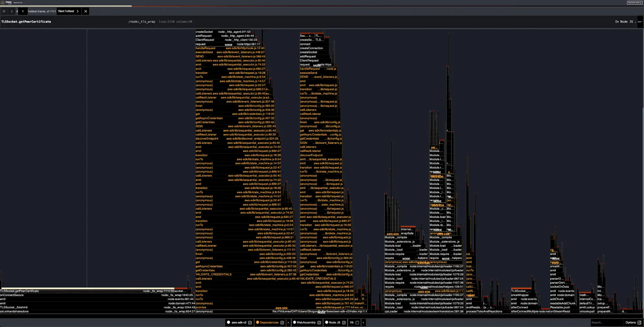Uncheck the aws-sdk-v2 checkbox
The image size is (644, 327).
250,322
